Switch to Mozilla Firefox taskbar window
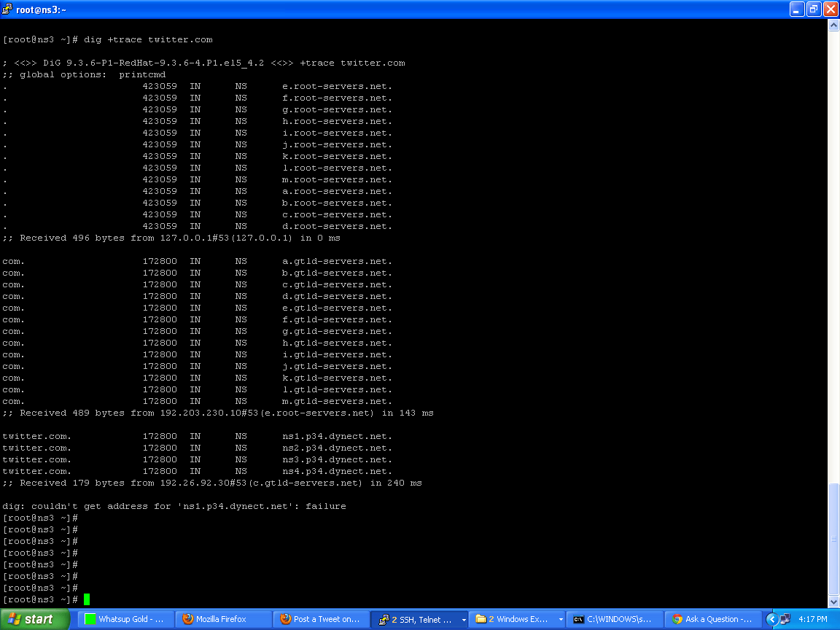The width and height of the screenshot is (840, 630). pos(224,619)
